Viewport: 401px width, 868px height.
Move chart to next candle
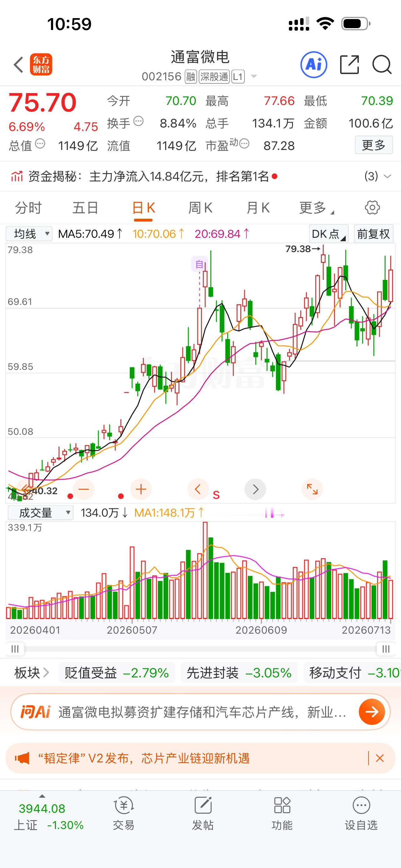pyautogui.click(x=255, y=489)
